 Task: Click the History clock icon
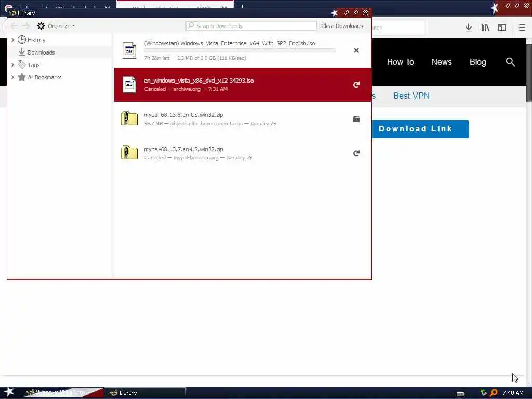click(x=22, y=39)
